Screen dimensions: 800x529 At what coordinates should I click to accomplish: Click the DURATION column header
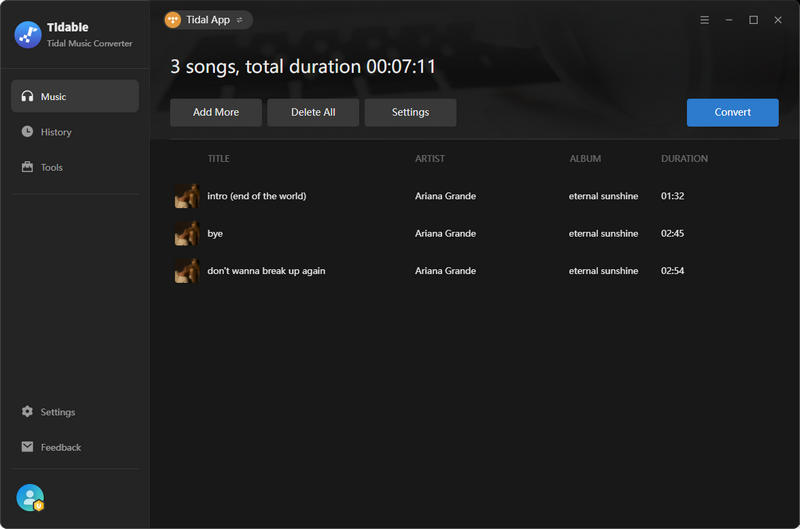pyautogui.click(x=684, y=159)
